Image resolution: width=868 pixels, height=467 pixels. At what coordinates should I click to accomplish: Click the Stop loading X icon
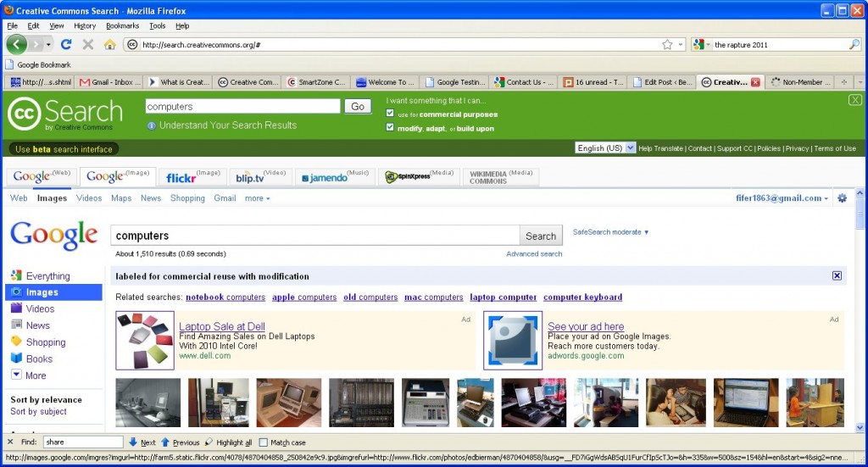[x=87, y=44]
